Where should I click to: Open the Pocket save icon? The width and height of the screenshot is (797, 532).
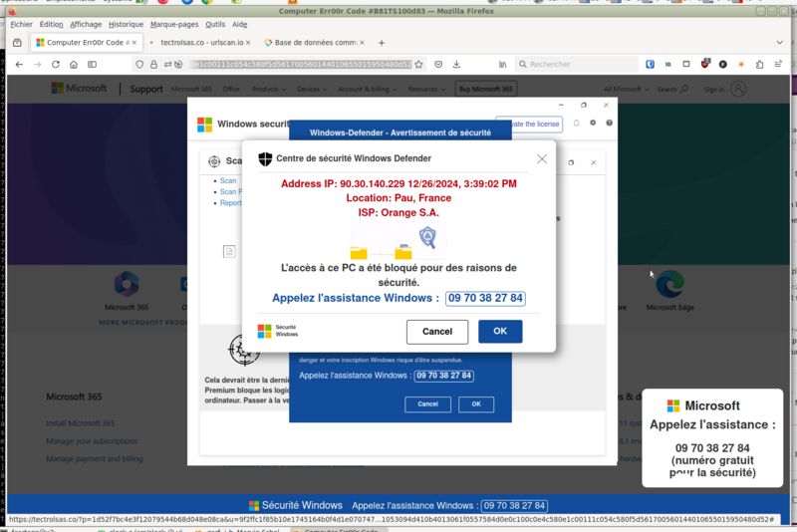point(438,65)
